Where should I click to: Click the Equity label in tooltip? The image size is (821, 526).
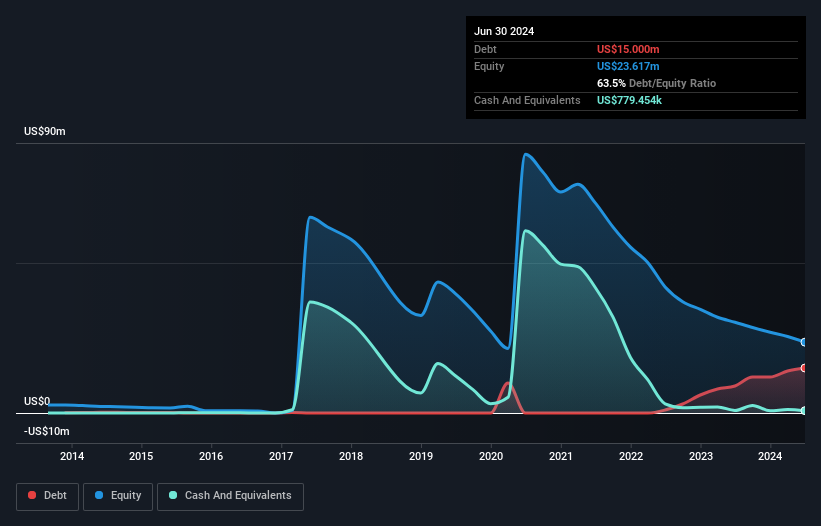point(489,66)
